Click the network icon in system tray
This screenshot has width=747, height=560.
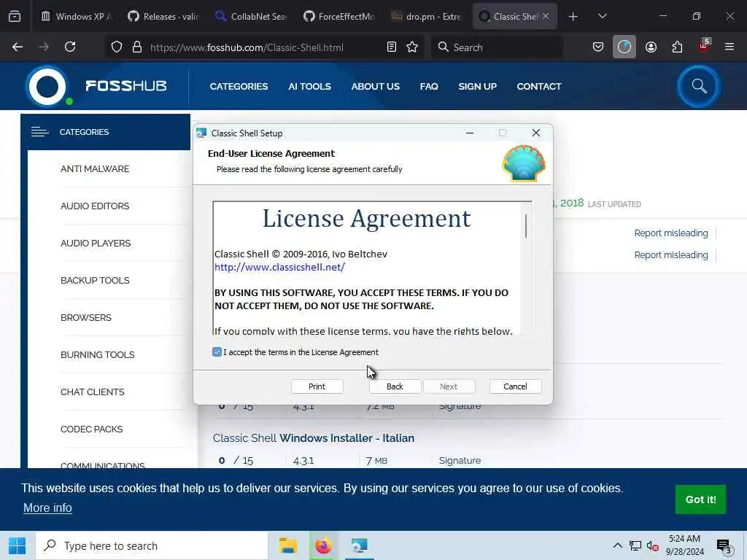pos(635,546)
